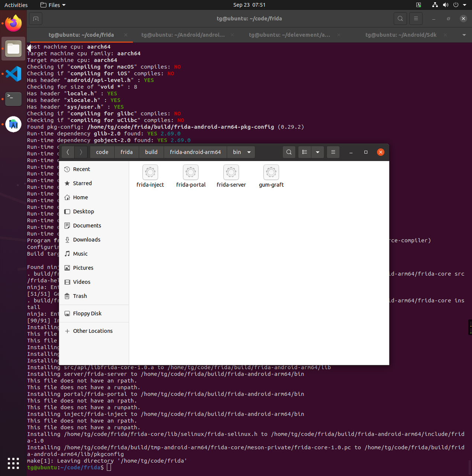
Task: Launch Firefox from the dock
Action: coord(13,23)
